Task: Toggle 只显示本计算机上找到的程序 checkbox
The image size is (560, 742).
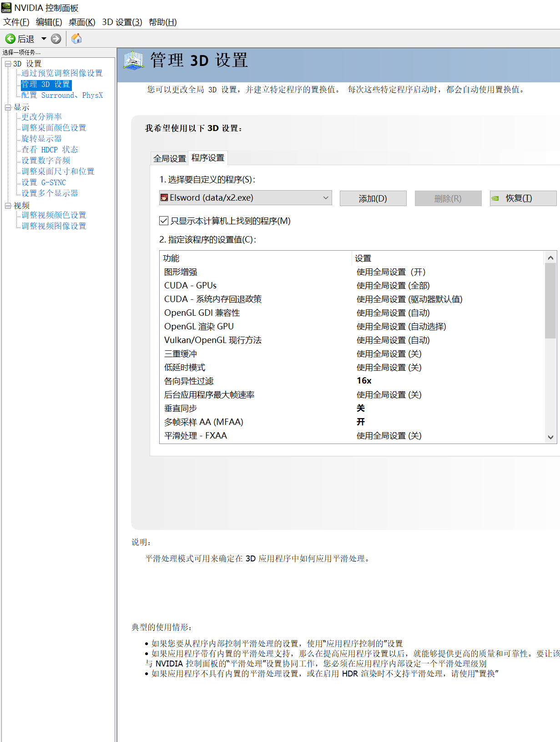Action: [x=164, y=221]
